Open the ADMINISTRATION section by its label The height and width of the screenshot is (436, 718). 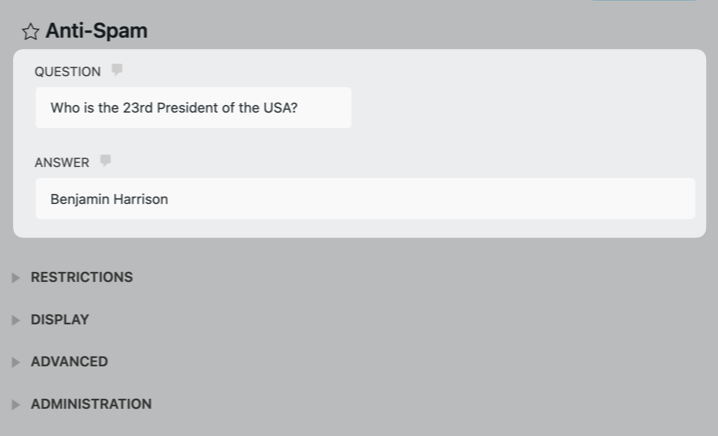tap(91, 404)
